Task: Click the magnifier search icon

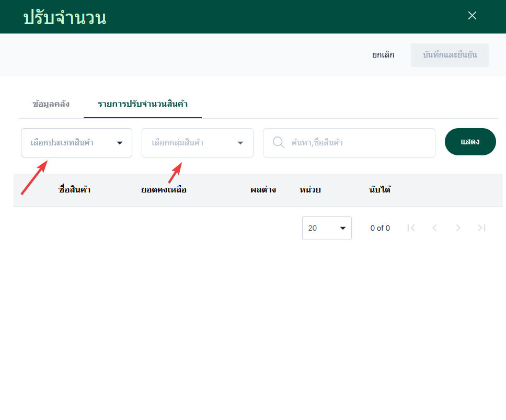Action: click(279, 142)
